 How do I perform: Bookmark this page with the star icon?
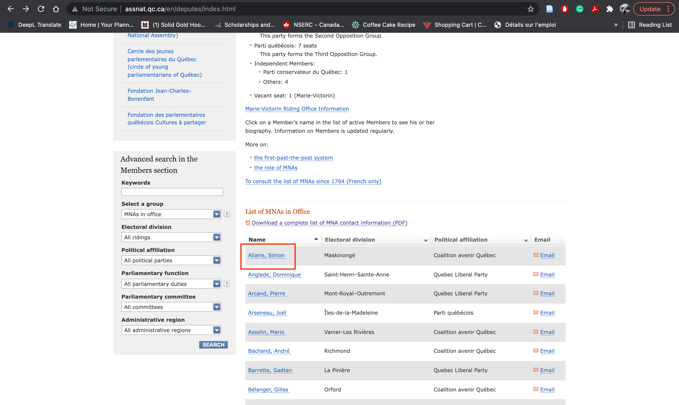click(x=531, y=9)
